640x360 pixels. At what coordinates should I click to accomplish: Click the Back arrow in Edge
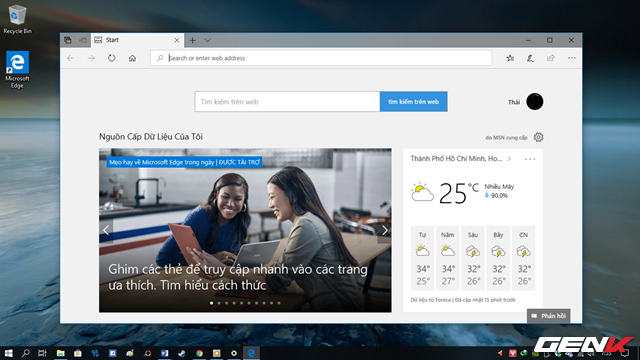coord(71,58)
